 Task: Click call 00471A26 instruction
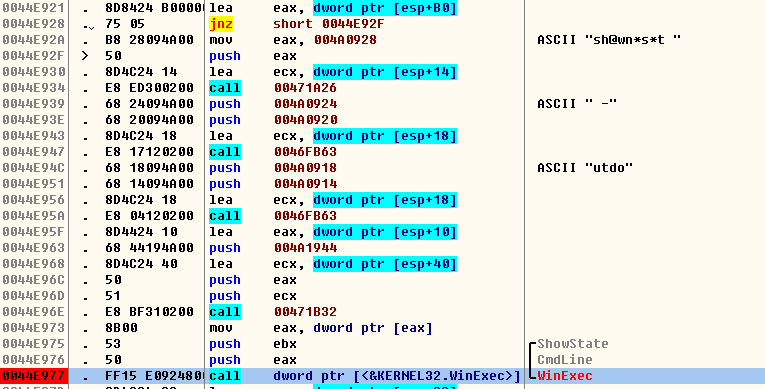tap(273, 88)
